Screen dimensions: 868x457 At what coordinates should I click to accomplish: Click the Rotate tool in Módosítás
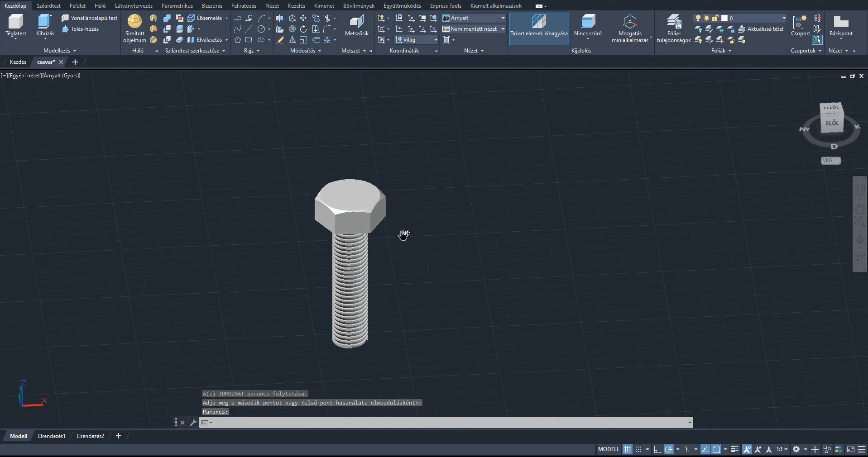(x=303, y=29)
